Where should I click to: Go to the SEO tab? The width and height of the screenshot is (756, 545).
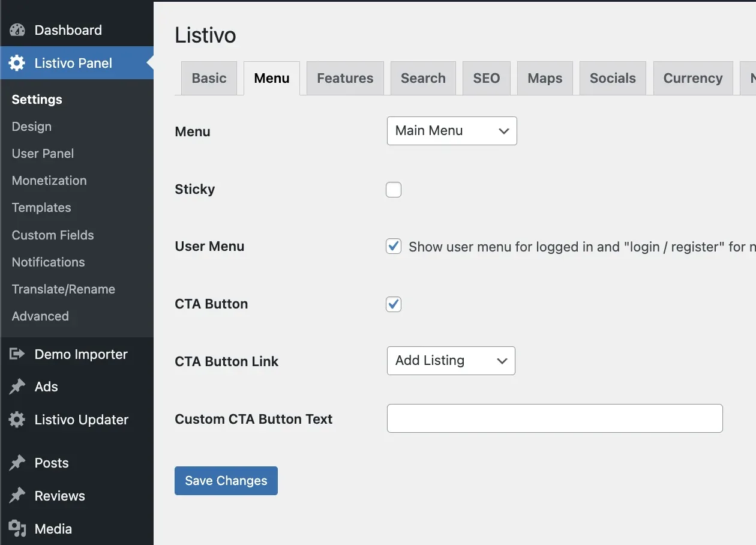coord(486,78)
